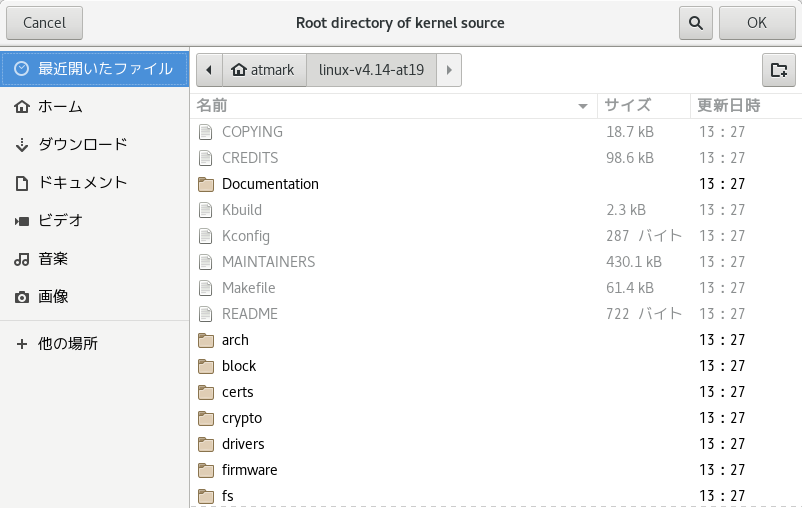Go back with the left path arrow
The width and height of the screenshot is (802, 508).
coord(209,70)
